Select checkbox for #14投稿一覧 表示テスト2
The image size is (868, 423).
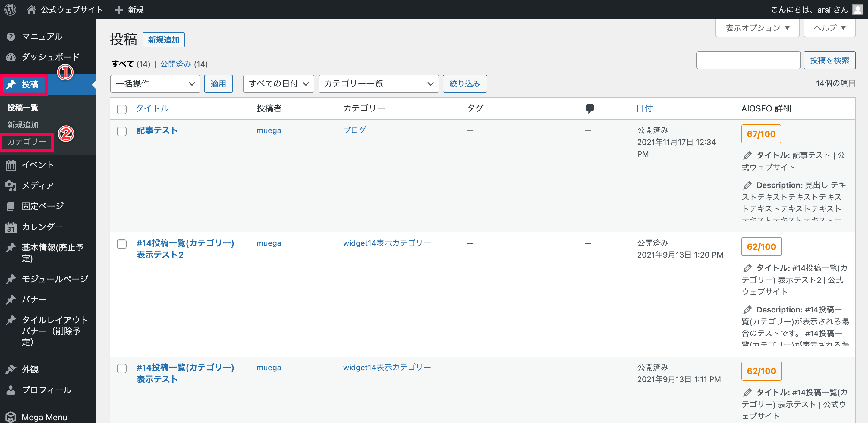pos(122,244)
